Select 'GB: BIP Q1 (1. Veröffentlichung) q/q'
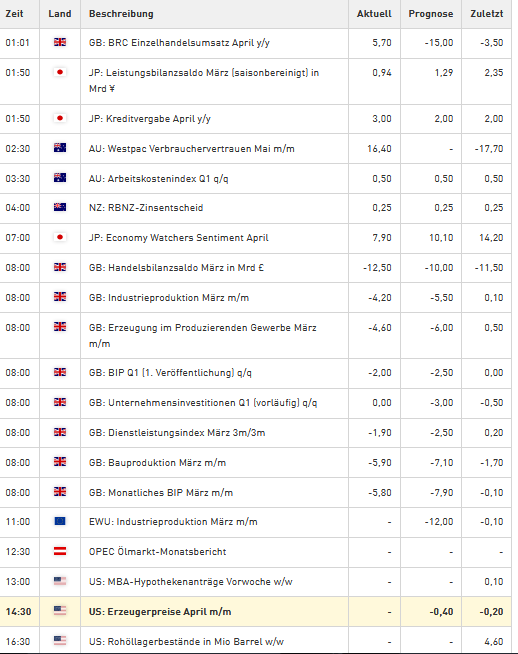Screen dimensions: 518x654 point(170,372)
